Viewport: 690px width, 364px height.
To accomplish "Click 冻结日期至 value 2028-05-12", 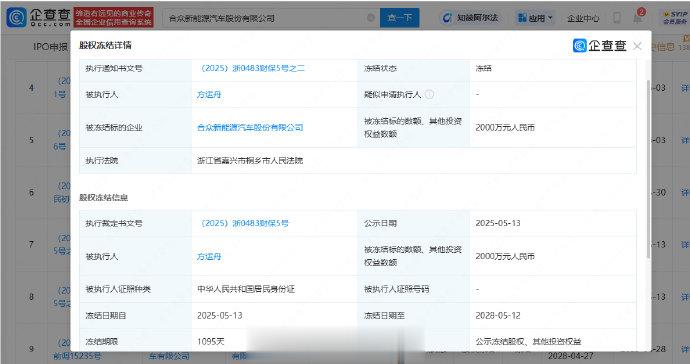I will pos(498,316).
